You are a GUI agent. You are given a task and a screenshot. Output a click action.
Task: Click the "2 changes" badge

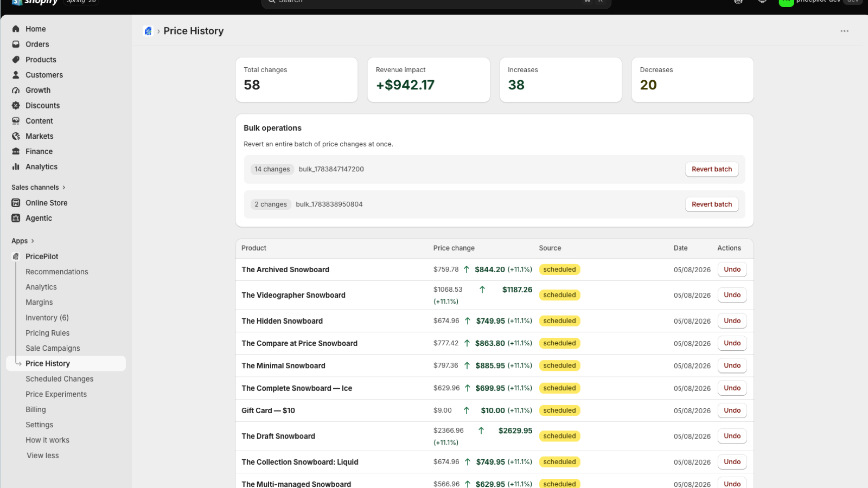[271, 204]
